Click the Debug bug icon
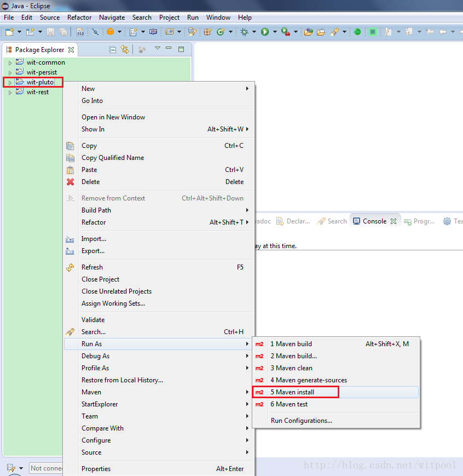This screenshot has width=463, height=476. pos(244,32)
